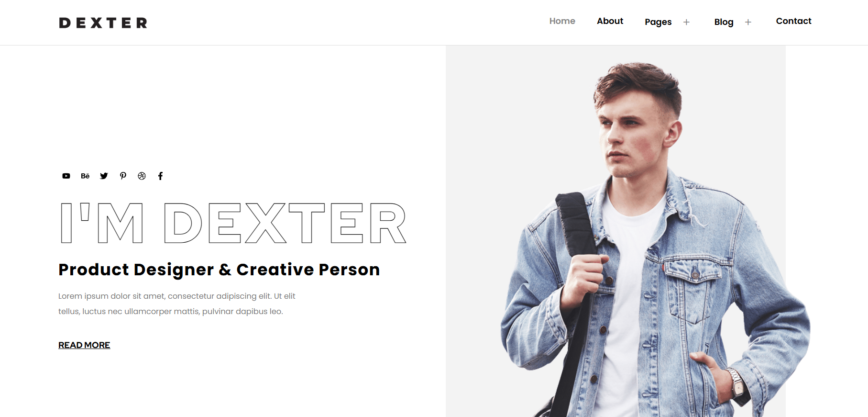
Task: Select the Pinterest icon
Action: click(123, 176)
